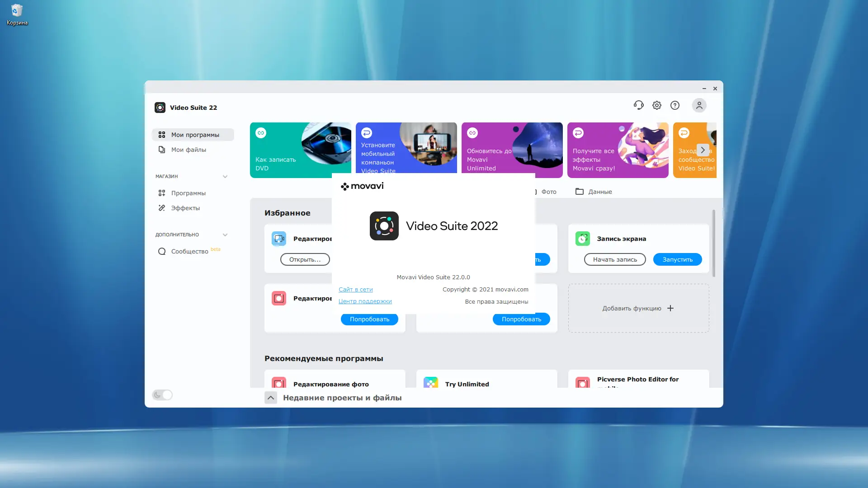Open the settings gear icon
Viewport: 868px width, 488px height.
tap(657, 105)
